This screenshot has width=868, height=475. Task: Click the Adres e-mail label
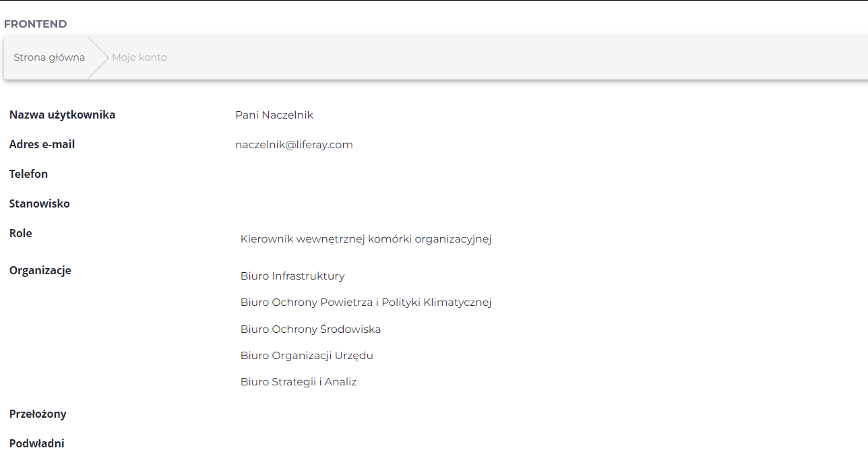pos(42,145)
